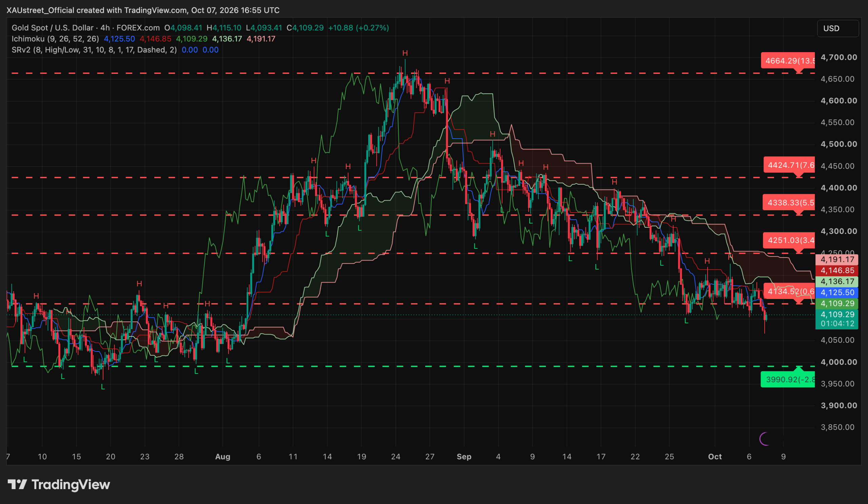Viewport: 868px width, 504px height.
Task: Click the purple moon phase icon
Action: click(765, 439)
